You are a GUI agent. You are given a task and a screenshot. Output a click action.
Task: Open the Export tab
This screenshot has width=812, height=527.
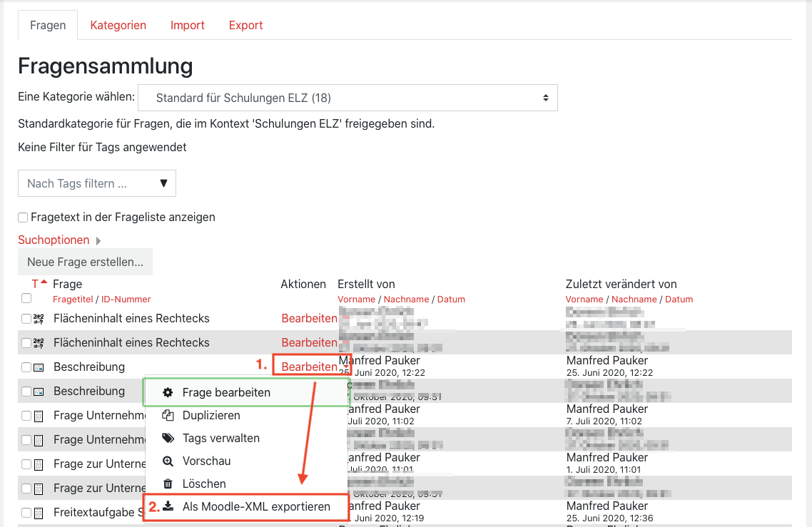tap(245, 25)
